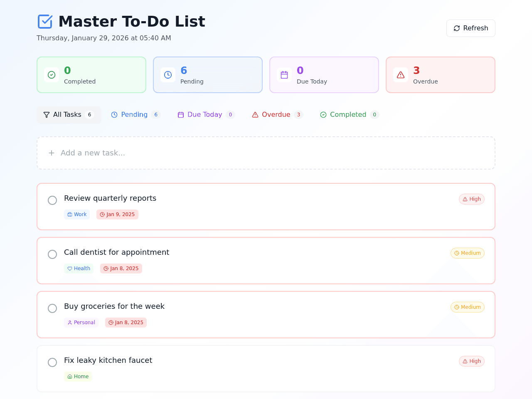Toggle completion circle for Buy groceries task

[52, 308]
